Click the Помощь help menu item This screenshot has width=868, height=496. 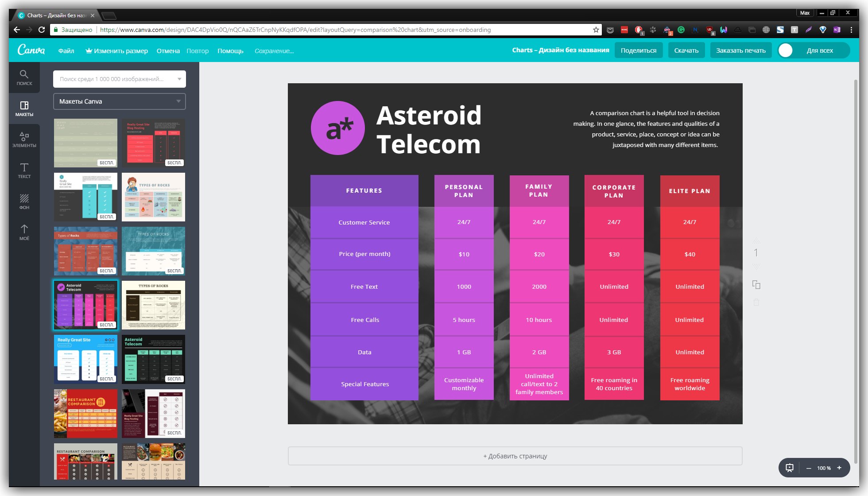[231, 50]
